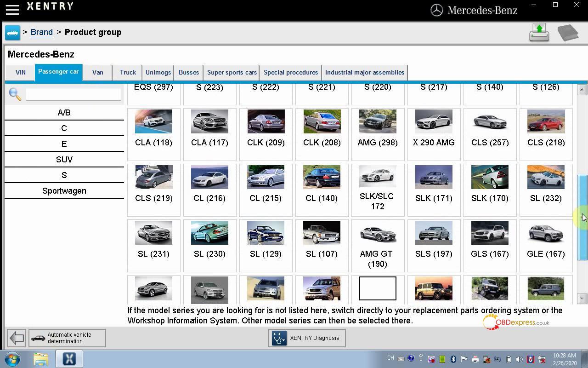Click the XENTRY taskbar application icon

coord(69,359)
